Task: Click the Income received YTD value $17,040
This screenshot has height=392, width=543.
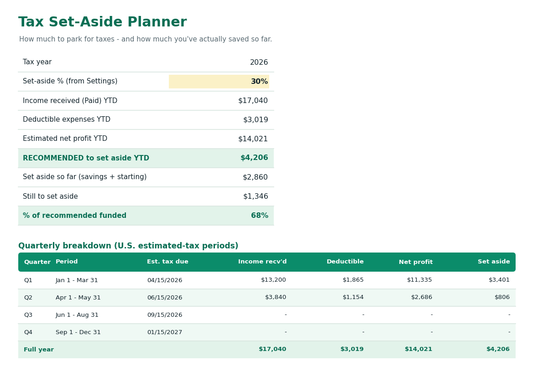Action: point(253,101)
